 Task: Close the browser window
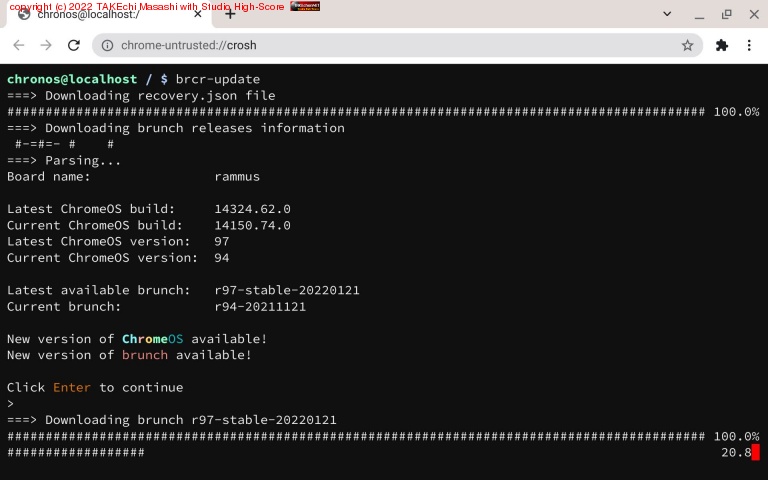coord(752,14)
